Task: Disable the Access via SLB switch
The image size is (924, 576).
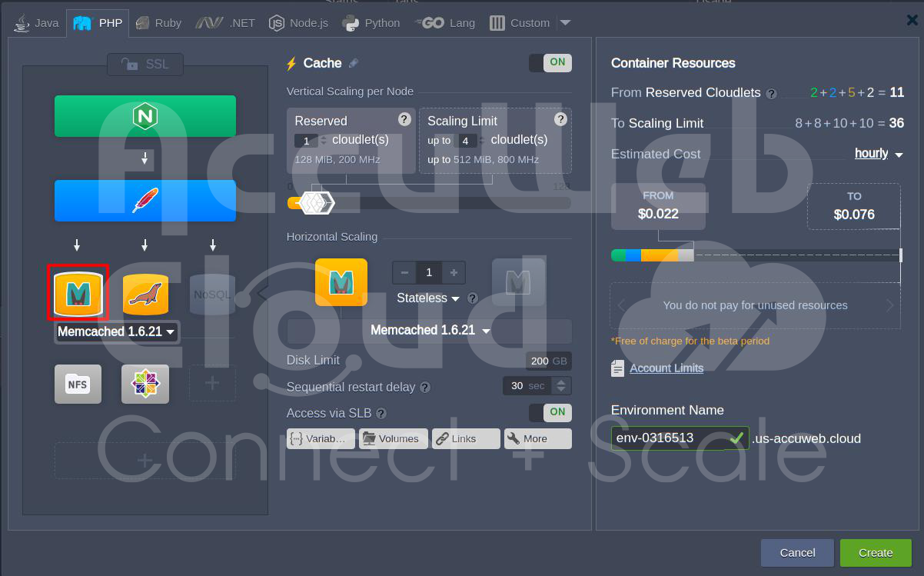Action: (550, 412)
